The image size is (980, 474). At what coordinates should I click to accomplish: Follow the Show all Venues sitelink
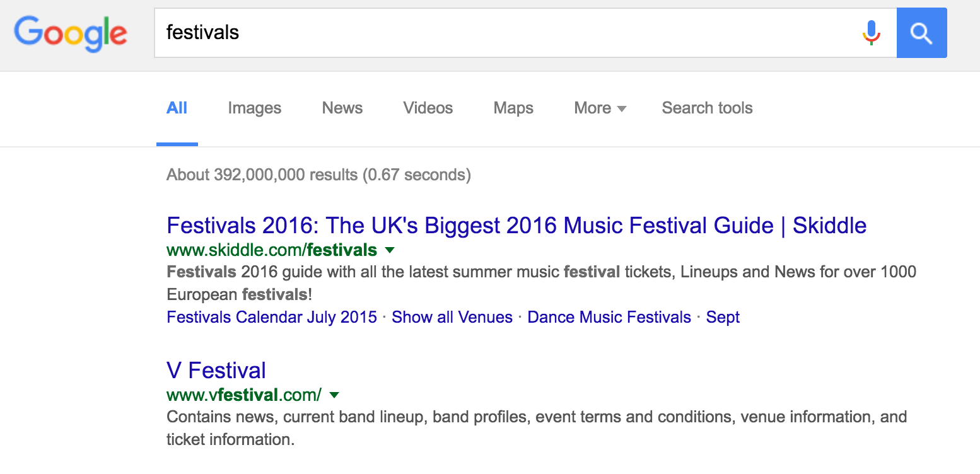click(452, 317)
